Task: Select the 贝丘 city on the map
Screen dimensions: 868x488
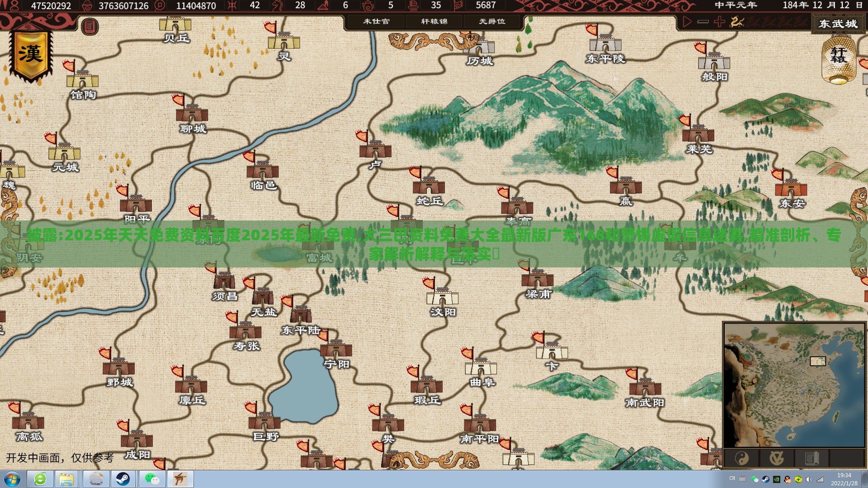Action: (175, 23)
